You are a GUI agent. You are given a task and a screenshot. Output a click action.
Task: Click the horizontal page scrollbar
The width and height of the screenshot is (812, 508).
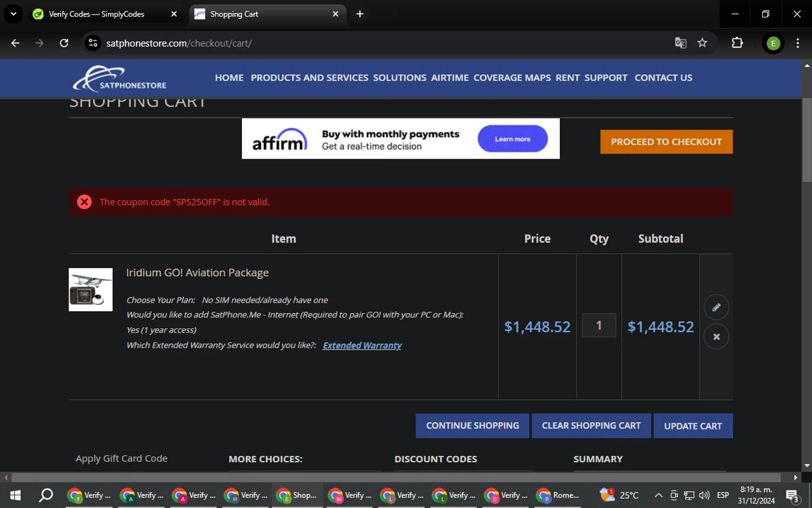tap(396, 477)
